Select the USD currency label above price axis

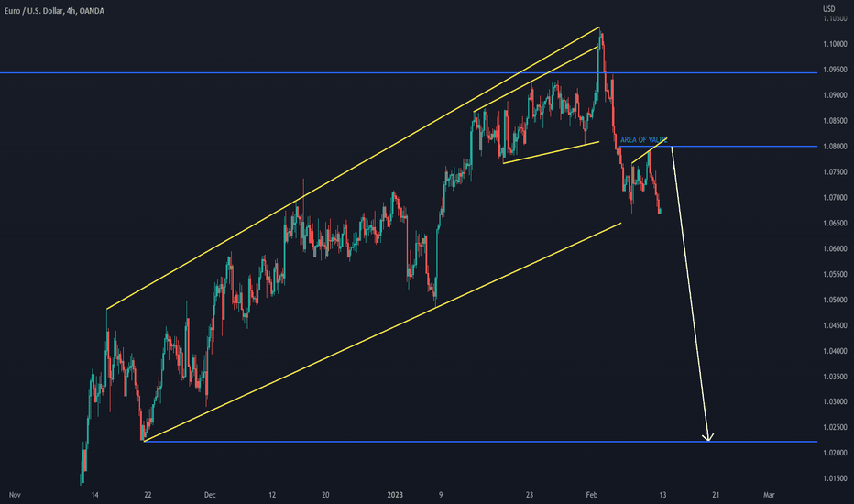(x=828, y=9)
